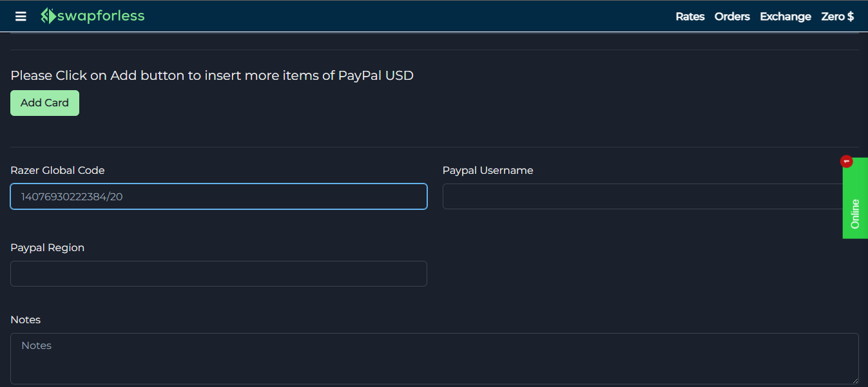The image size is (868, 387).
Task: Click the Razer Global Code label
Action: point(57,171)
